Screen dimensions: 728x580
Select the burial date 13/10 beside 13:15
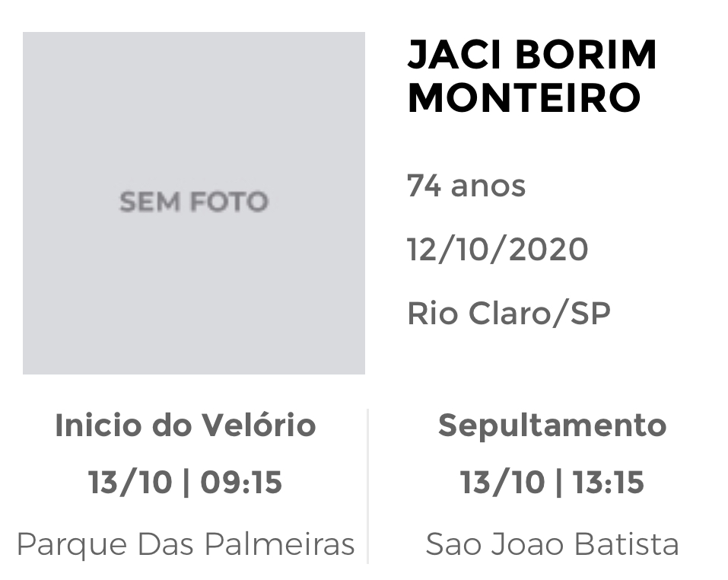coord(502,482)
